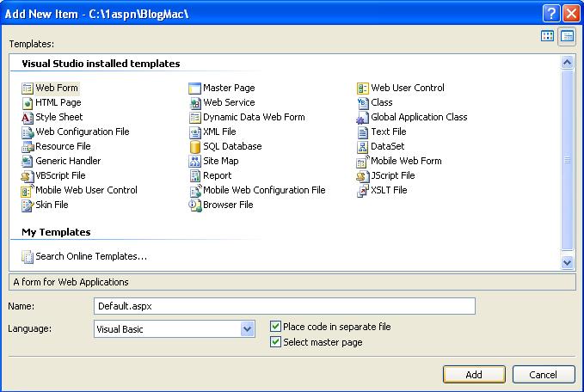Choose the SQL Database template icon
The height and width of the screenshot is (392, 584).
click(194, 147)
